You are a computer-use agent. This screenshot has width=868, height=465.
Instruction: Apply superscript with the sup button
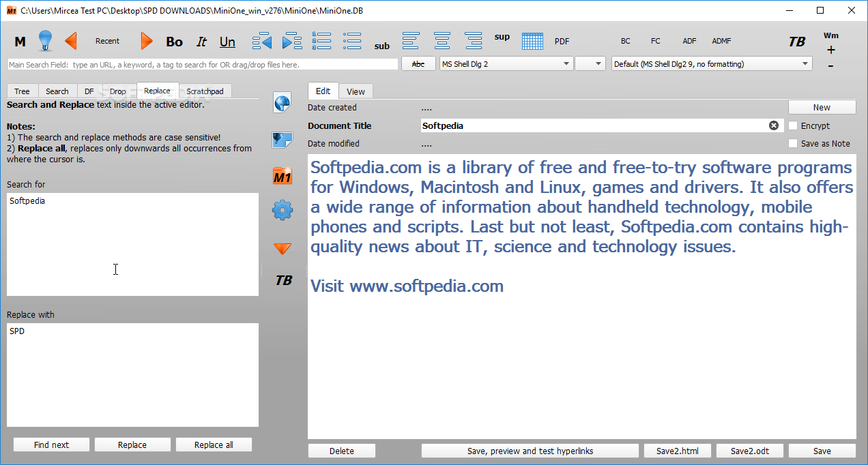[502, 37]
